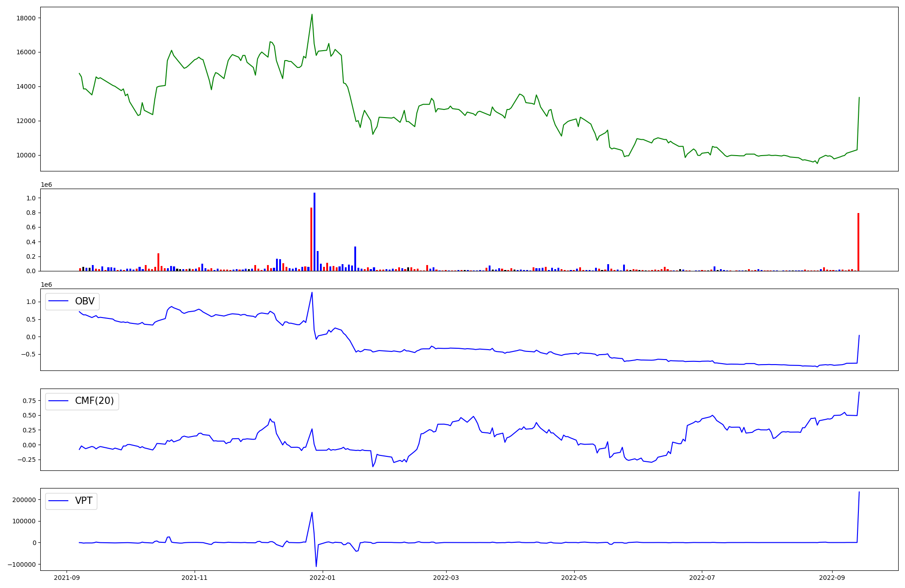Click the 1e6 exponent above volume chart
This screenshot has height=588, width=905.
click(46, 185)
